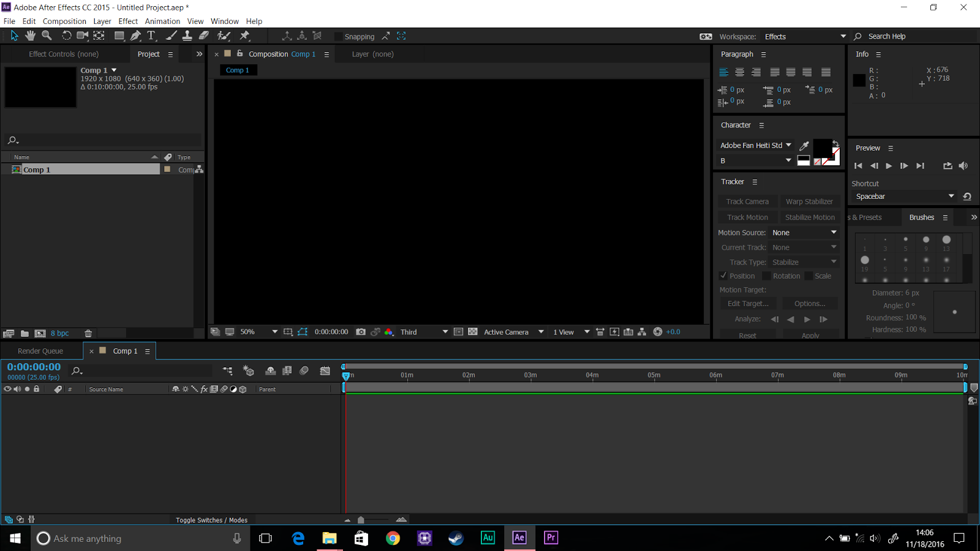The height and width of the screenshot is (551, 980).
Task: Switch to the Render Queue tab
Action: tap(40, 351)
